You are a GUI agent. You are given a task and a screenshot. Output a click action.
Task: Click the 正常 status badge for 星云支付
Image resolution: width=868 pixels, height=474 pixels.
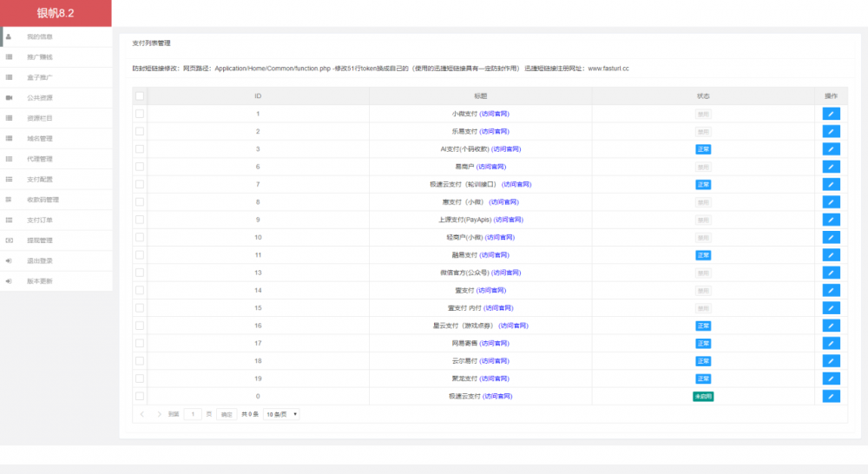tap(703, 326)
